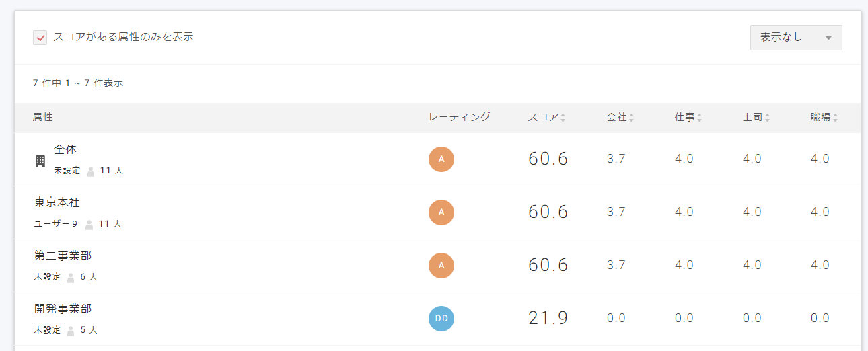The height and width of the screenshot is (351, 868).
Task: Click the A rating badge for 第二事業部
Action: pos(441,265)
